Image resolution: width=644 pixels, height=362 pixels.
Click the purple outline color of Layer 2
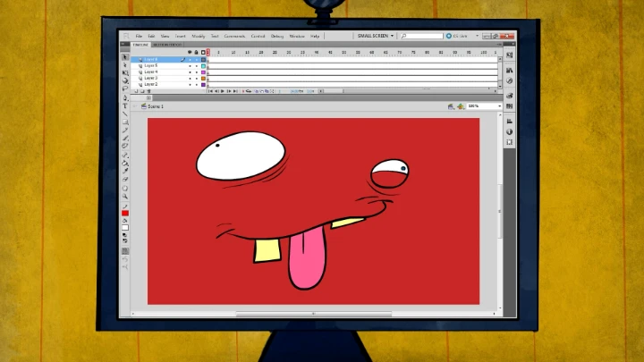203,85
